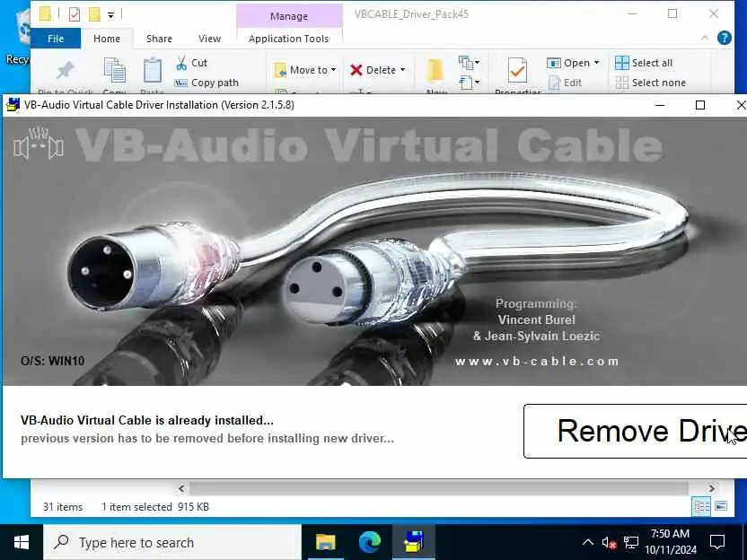Open the Properties icon in ribbon
747x560 pixels.
(517, 71)
